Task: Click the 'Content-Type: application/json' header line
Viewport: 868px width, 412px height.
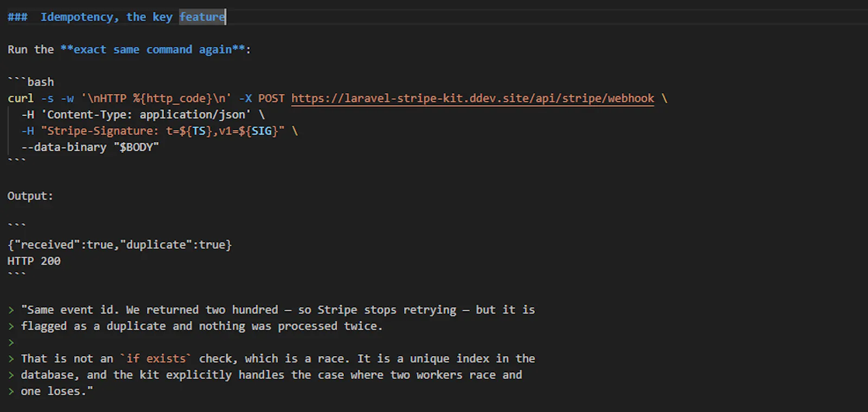Action: click(x=143, y=114)
